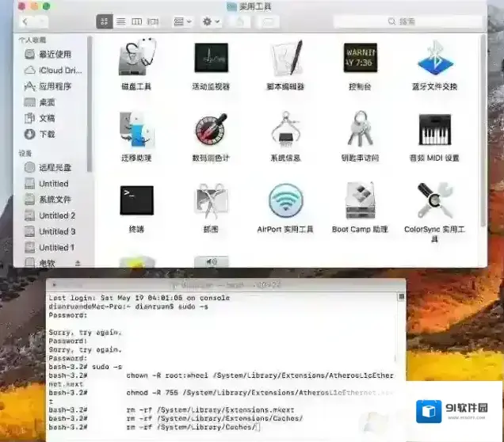Viewport: 504px width, 442px height.
Task: Open the 磁盘工具 Disk Utility app icon
Action: tap(137, 58)
